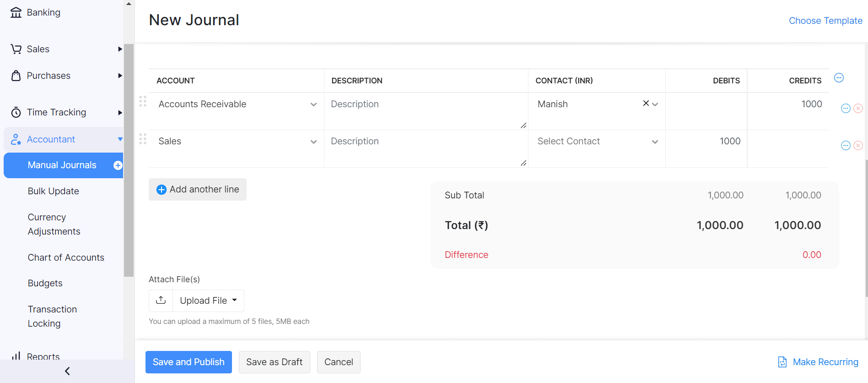This screenshot has height=383, width=868.
Task: Click the table header options icon
Action: click(839, 78)
